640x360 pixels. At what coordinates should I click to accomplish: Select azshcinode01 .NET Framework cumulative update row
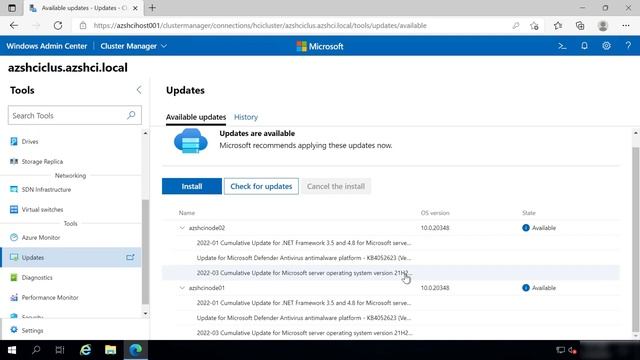tap(391, 303)
